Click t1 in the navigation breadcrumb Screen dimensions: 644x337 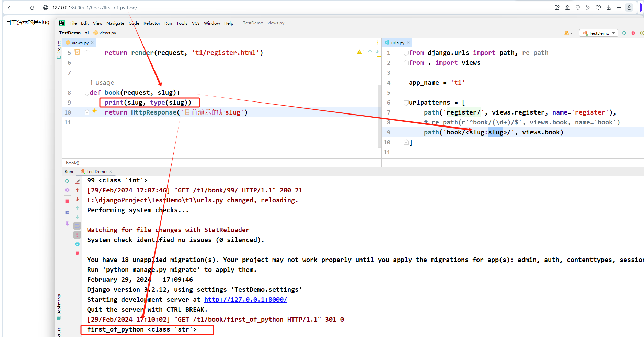click(x=87, y=33)
